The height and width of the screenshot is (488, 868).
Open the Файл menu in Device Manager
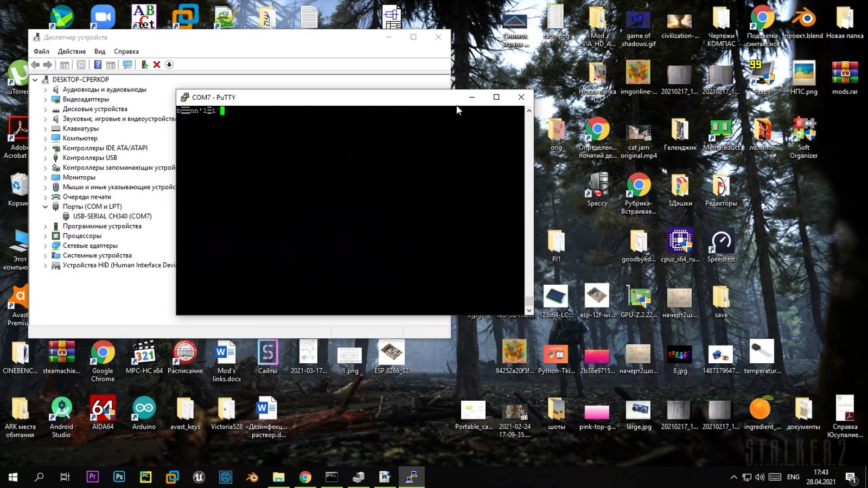(41, 52)
